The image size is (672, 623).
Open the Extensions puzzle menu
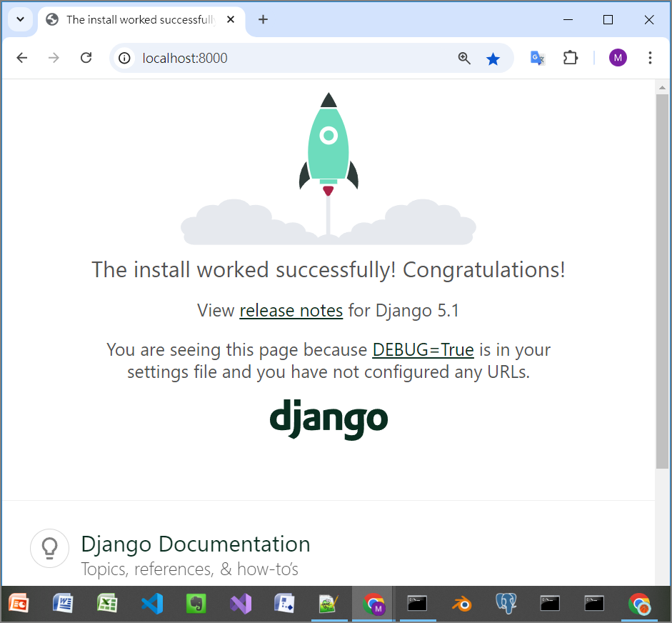(570, 58)
